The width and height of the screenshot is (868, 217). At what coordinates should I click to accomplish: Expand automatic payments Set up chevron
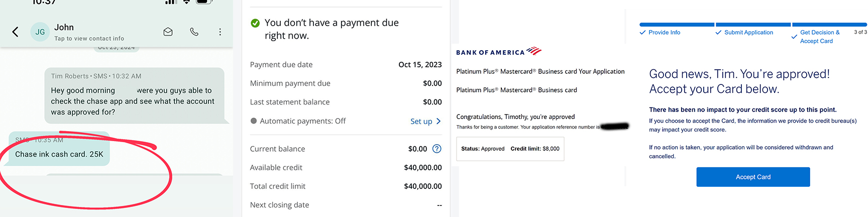[x=439, y=121]
